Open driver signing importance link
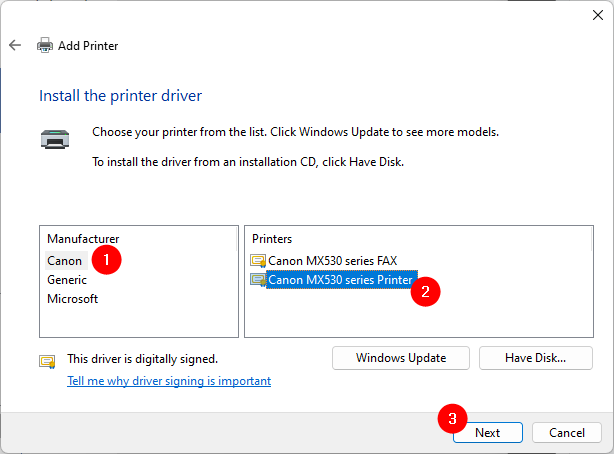614x454 pixels. 169,381
